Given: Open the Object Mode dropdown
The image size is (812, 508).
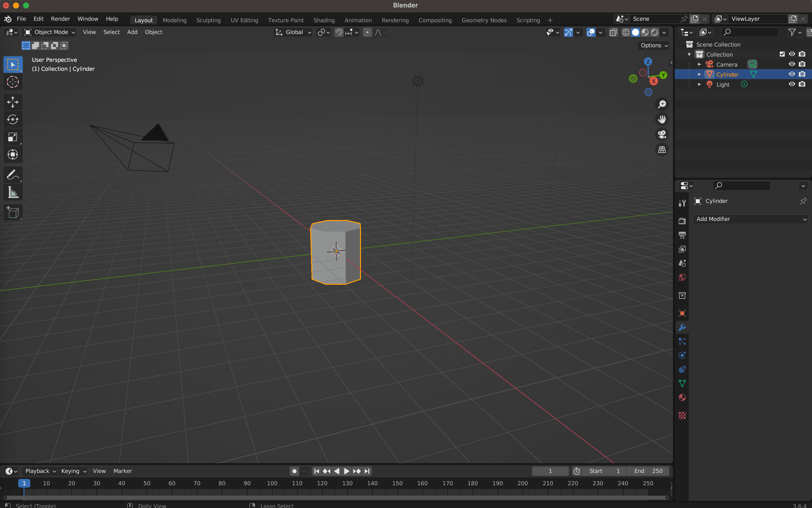Looking at the screenshot, I should 49,32.
